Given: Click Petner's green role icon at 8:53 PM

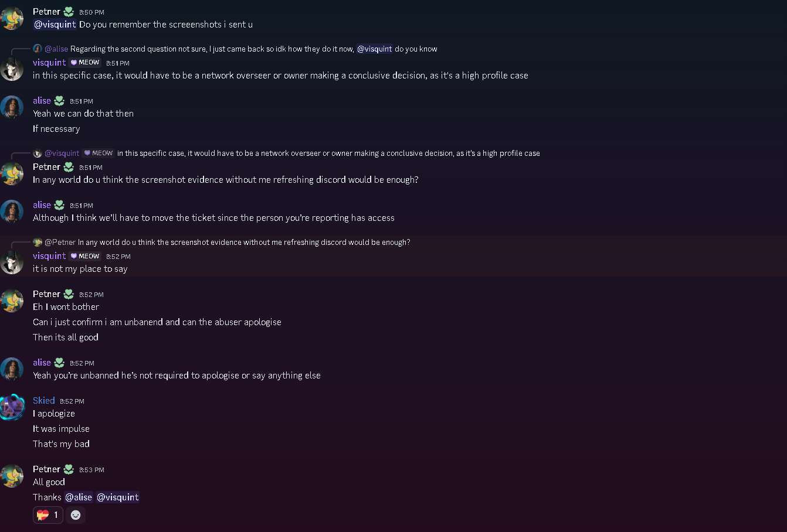Looking at the screenshot, I should pos(69,469).
